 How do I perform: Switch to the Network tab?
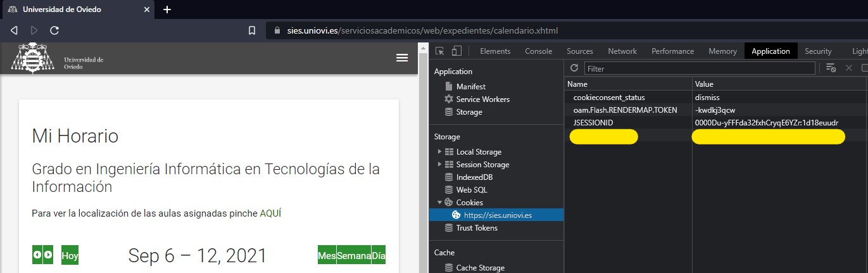(622, 51)
